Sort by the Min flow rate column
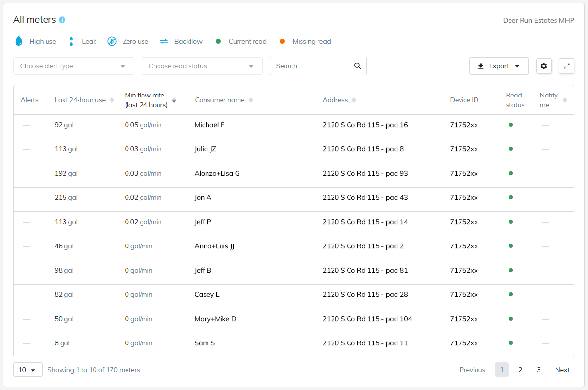The height and width of the screenshot is (390, 588). click(174, 99)
